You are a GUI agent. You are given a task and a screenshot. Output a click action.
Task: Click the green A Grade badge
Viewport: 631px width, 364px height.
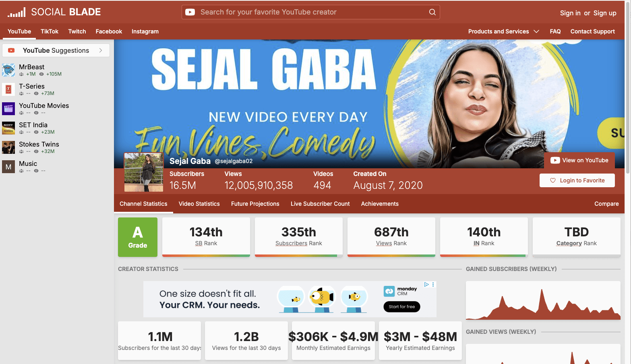click(138, 237)
